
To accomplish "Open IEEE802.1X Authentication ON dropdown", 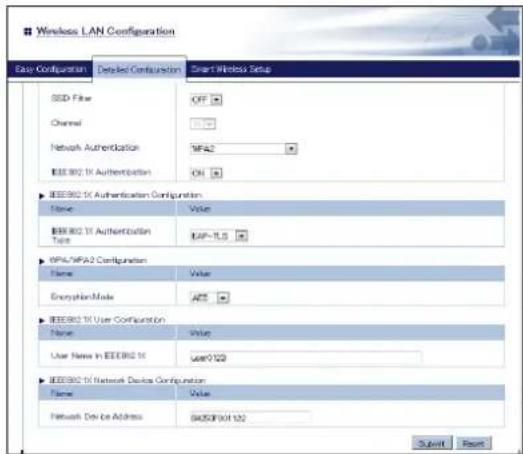I will coord(206,173).
